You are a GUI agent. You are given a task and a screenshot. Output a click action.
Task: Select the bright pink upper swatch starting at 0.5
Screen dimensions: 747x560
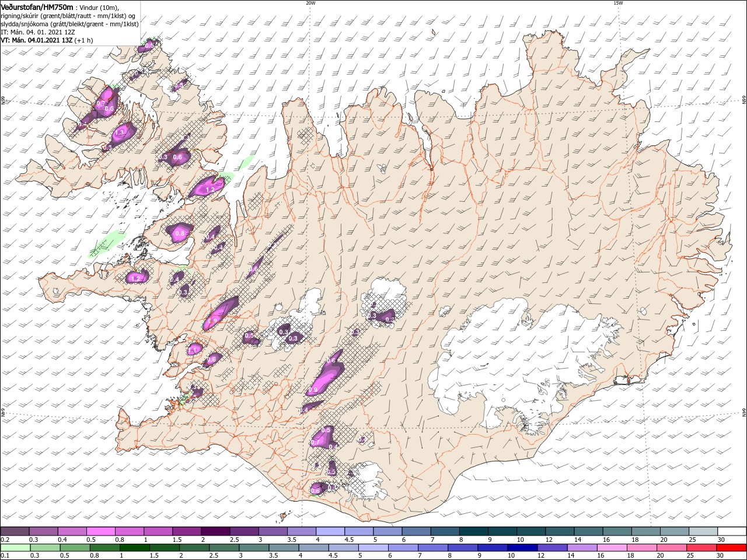100,531
